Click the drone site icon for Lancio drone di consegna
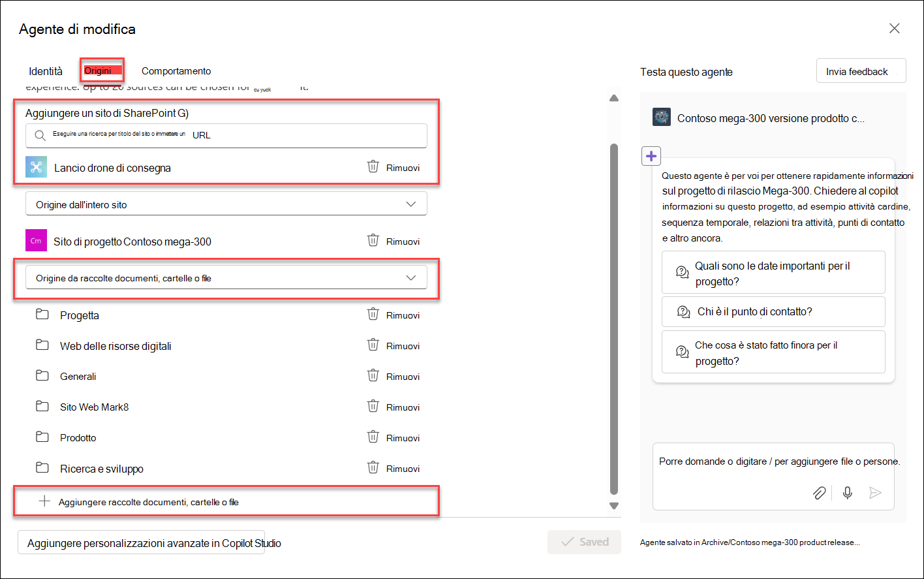The height and width of the screenshot is (579, 924). click(x=36, y=167)
